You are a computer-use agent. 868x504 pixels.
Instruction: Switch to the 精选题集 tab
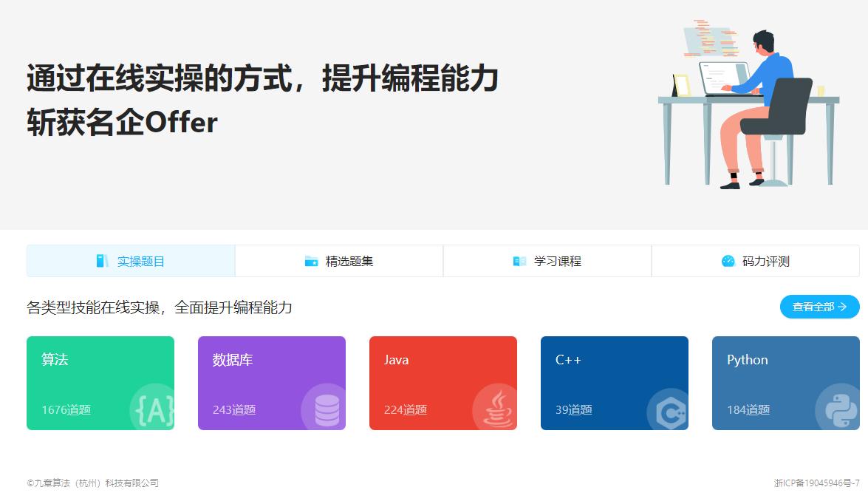click(x=338, y=260)
